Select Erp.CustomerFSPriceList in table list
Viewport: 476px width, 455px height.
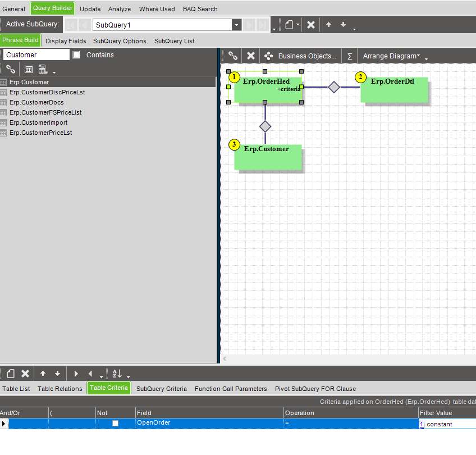pos(45,112)
